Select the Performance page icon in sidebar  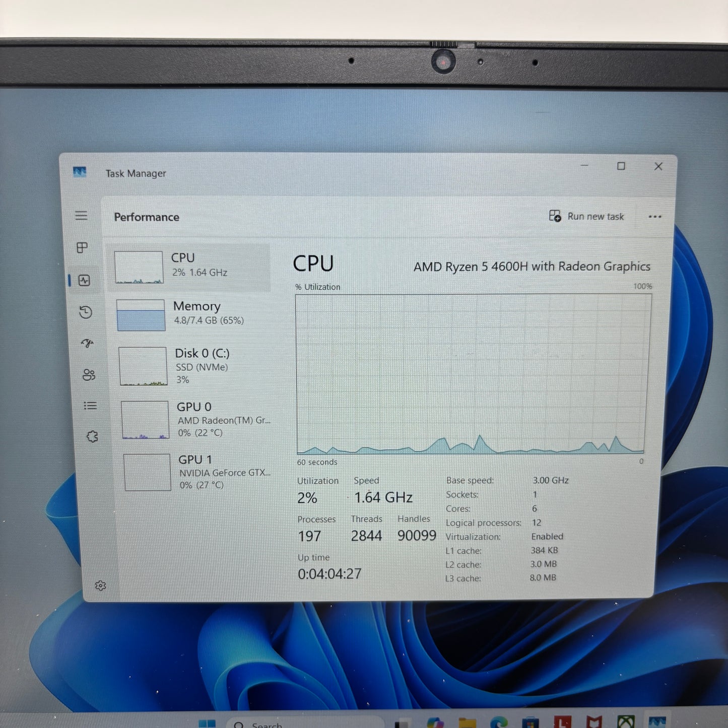click(x=84, y=281)
